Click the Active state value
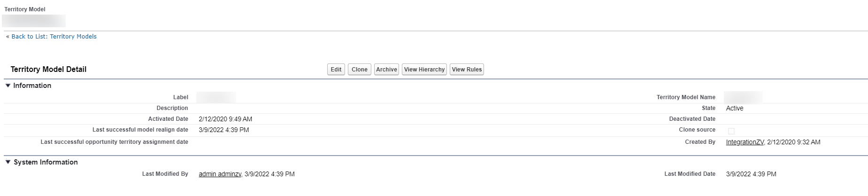The height and width of the screenshot is (196, 868). pyautogui.click(x=735, y=108)
